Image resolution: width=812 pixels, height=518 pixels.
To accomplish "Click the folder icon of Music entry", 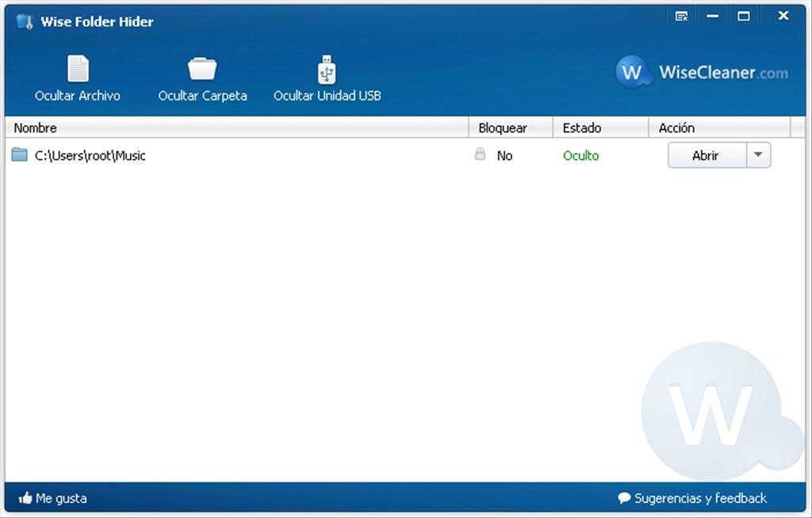I will point(19,155).
